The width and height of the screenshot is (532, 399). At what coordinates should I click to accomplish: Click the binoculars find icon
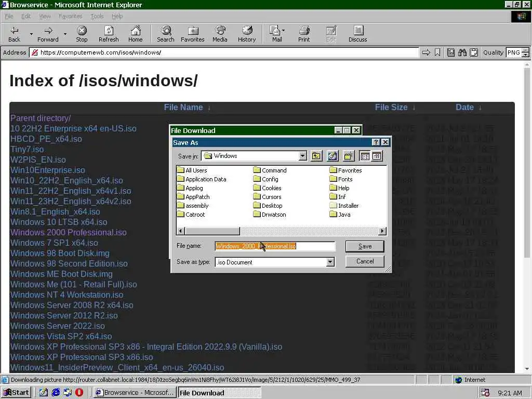click(462, 52)
